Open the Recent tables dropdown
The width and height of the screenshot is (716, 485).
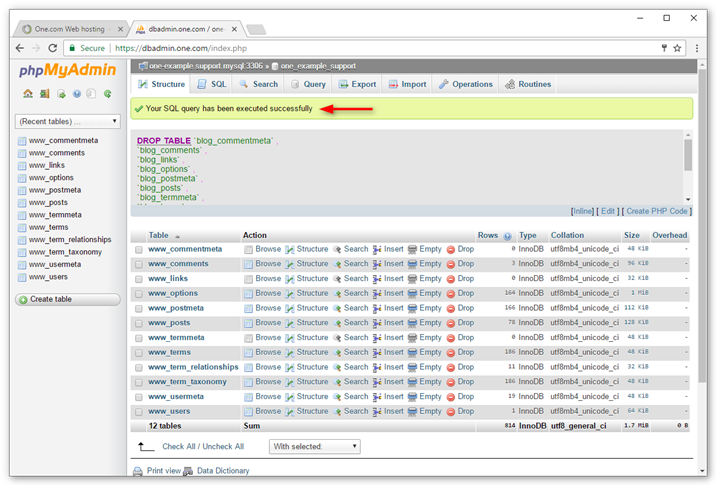68,121
